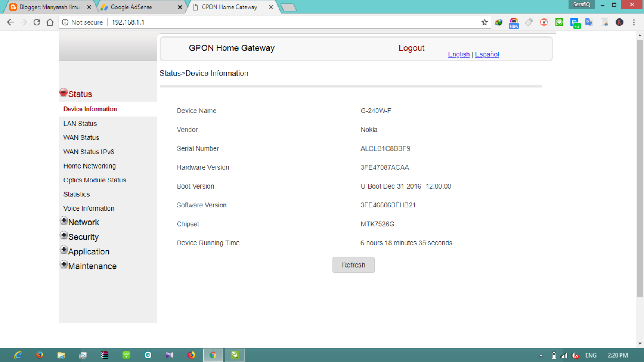Open Optics Module Status page
The image size is (644, 362).
tap(95, 180)
